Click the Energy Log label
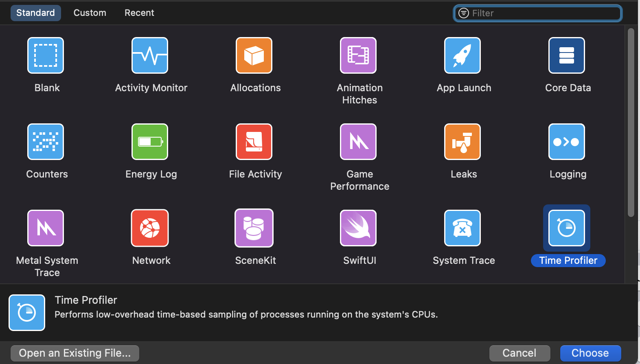 151,174
